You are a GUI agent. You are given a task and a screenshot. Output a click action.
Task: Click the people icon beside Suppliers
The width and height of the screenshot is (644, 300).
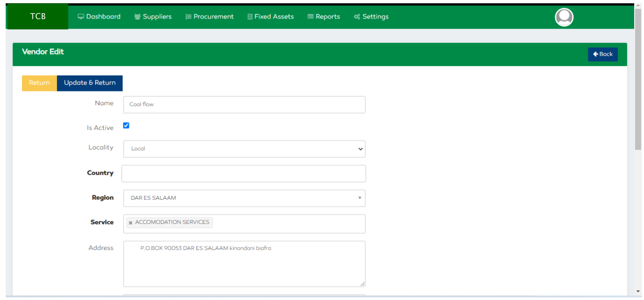point(137,17)
